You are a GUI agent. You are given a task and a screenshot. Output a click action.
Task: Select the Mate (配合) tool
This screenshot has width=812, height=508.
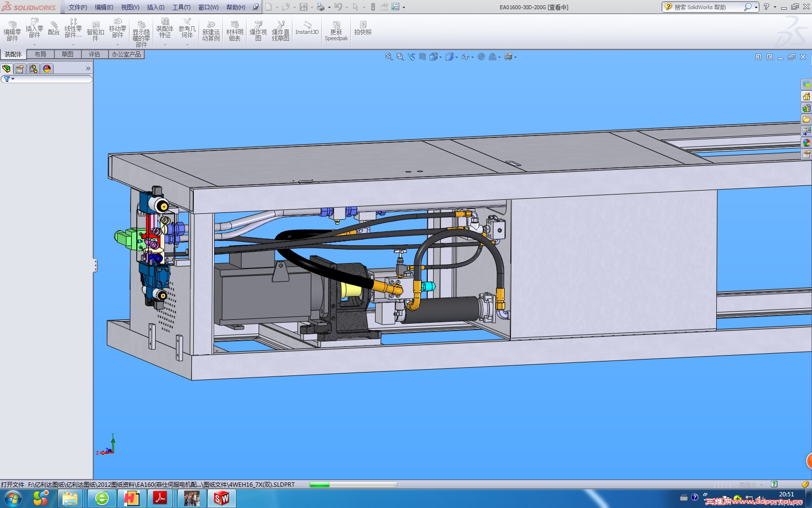point(54,29)
